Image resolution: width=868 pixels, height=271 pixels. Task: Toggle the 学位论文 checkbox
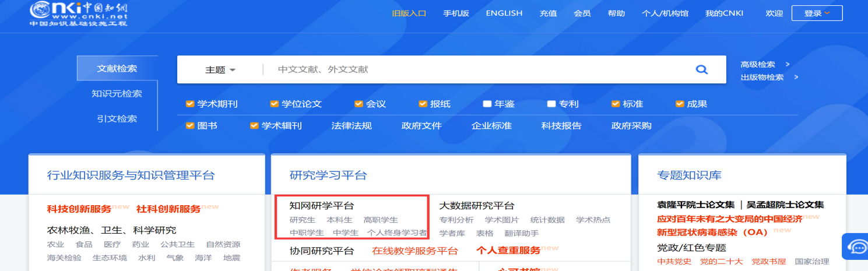click(x=274, y=104)
